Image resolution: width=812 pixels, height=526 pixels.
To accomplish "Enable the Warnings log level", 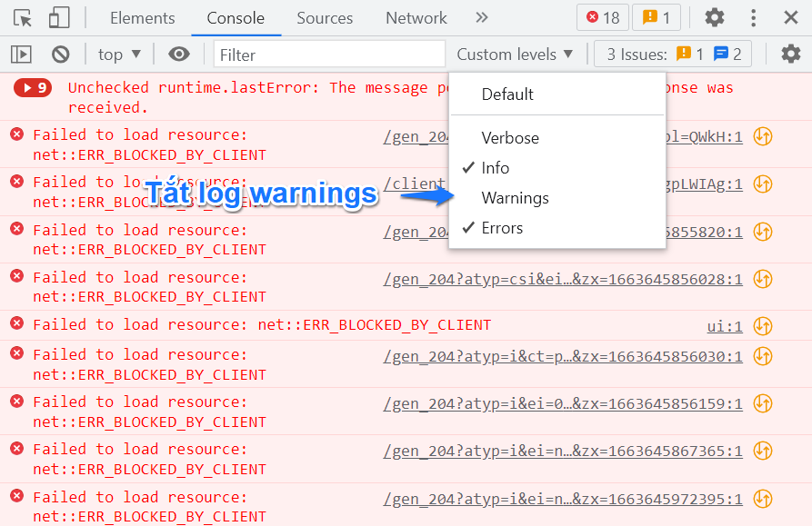I will click(x=515, y=198).
